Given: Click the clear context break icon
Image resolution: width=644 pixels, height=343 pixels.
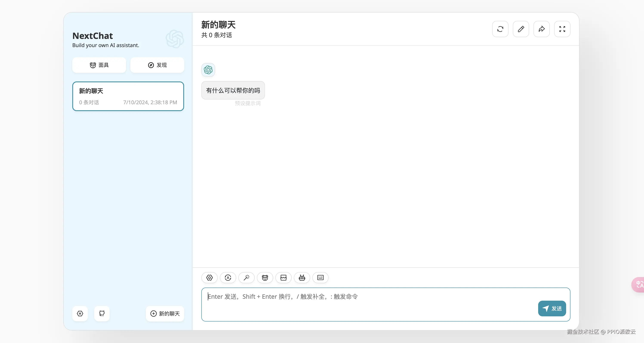Looking at the screenshot, I should tap(283, 277).
